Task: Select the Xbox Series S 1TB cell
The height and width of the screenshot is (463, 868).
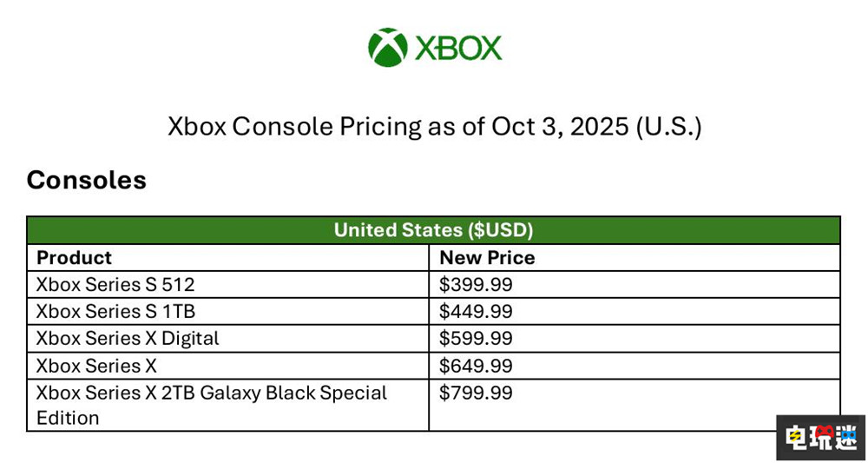Action: 122,311
